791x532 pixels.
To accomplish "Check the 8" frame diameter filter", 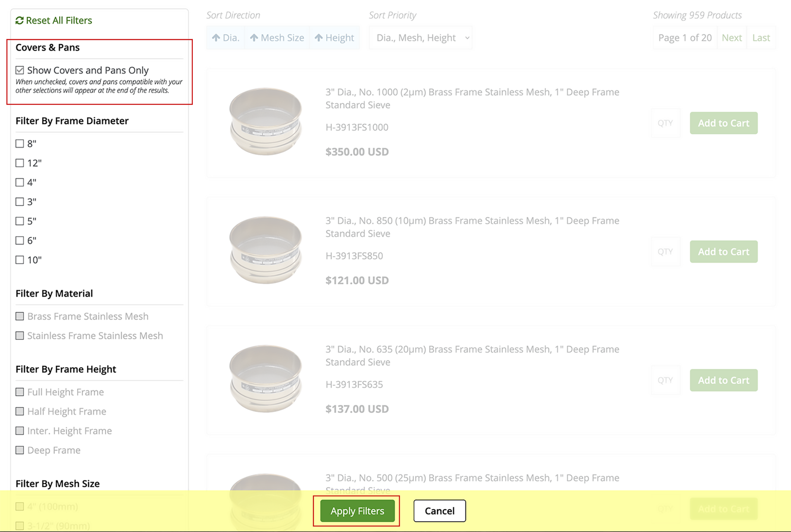I will pyautogui.click(x=20, y=144).
